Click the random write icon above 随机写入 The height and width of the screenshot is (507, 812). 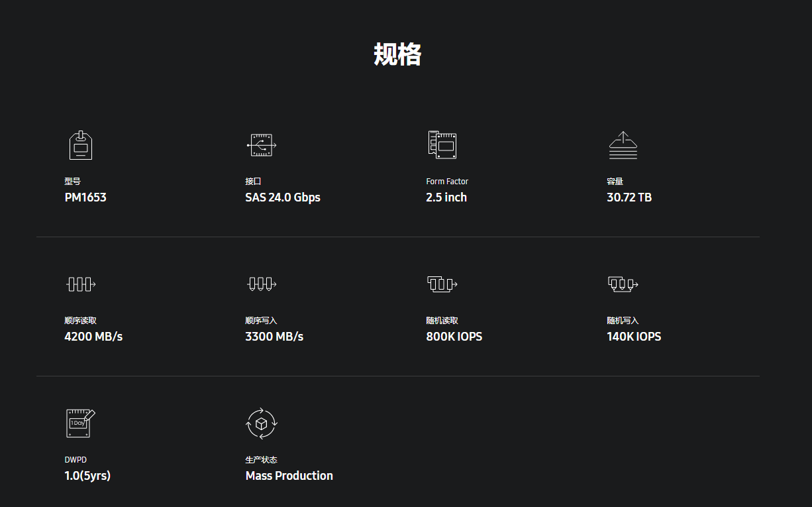tap(623, 284)
